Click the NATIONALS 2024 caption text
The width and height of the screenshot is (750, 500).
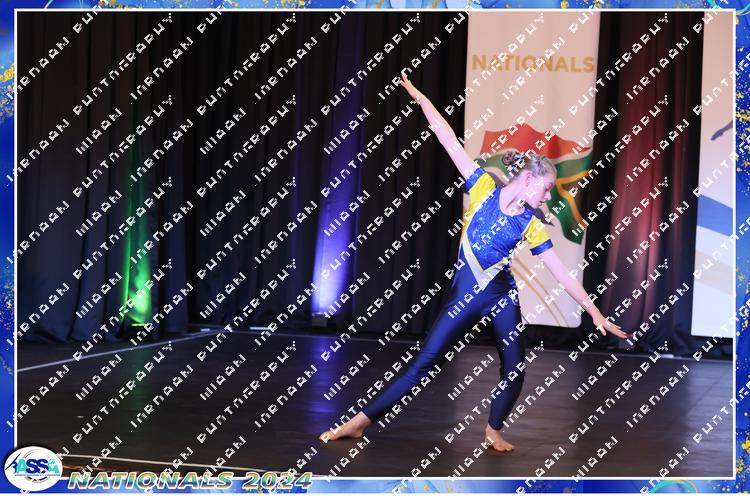pos(179,481)
